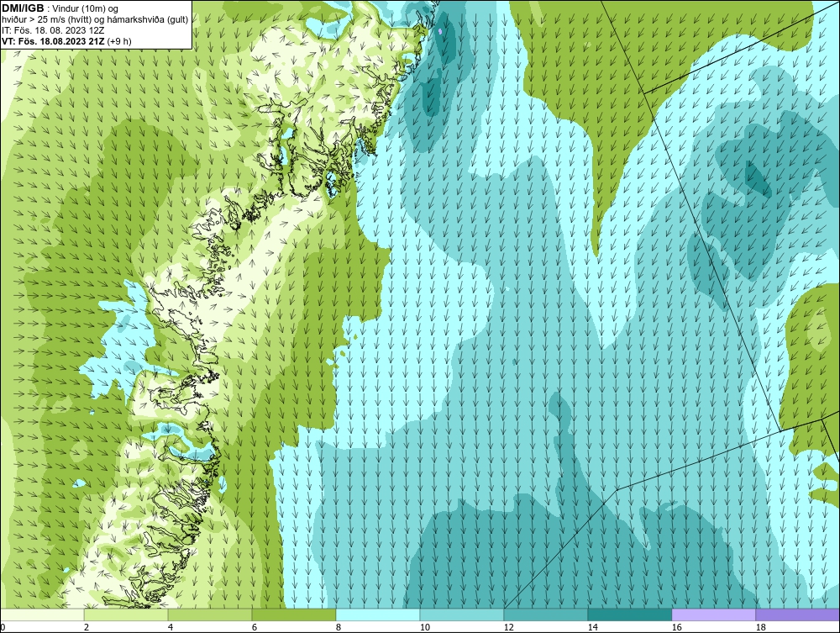Click the legend label 10
This screenshot has width=840, height=633.
click(x=425, y=627)
